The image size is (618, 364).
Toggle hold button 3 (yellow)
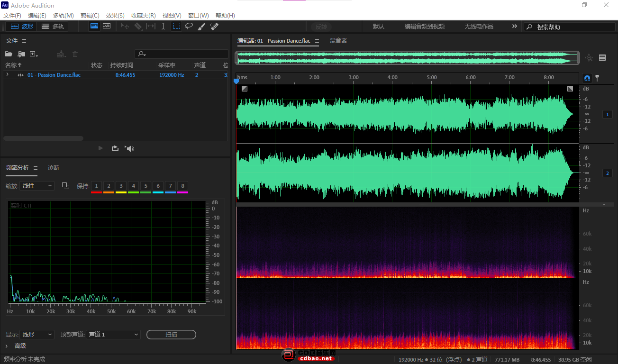[x=121, y=186]
